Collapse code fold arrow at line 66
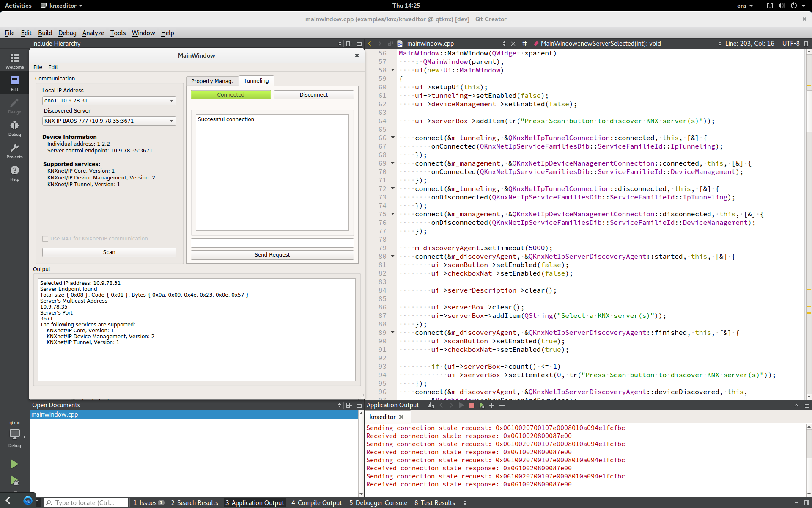This screenshot has width=812, height=508. click(392, 138)
